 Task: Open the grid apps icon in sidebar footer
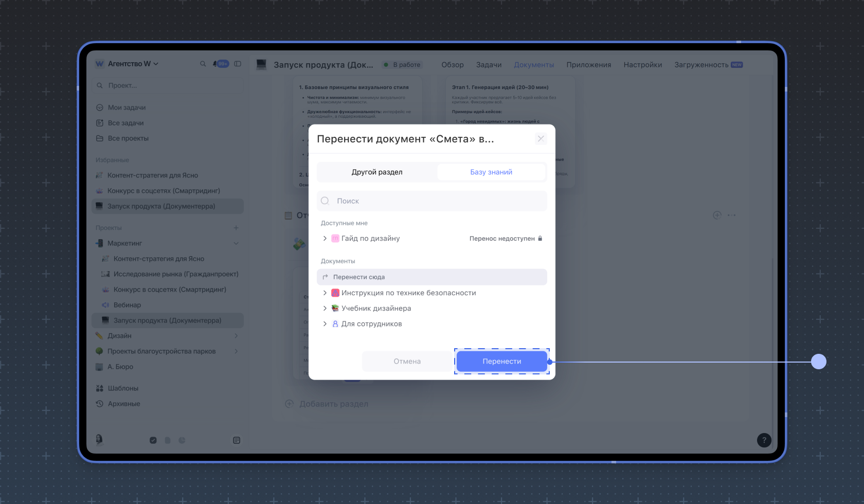(237, 440)
